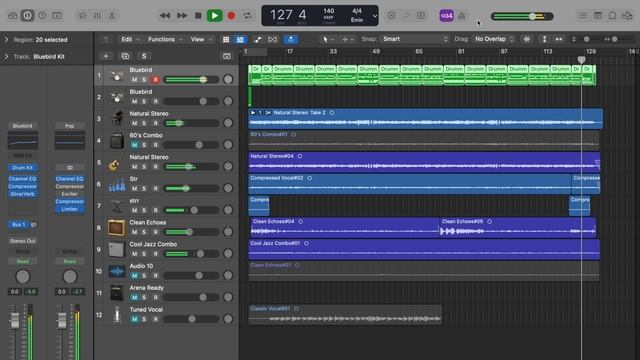Open the Mixer button
This screenshot has width=640, height=360.
pyautogui.click(x=97, y=16)
